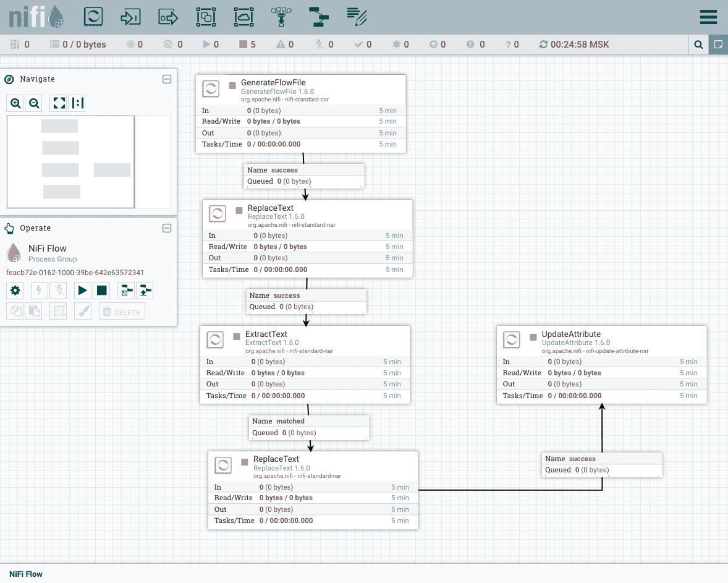This screenshot has width=728, height=583.
Task: Click the success connection above ExtractText
Action: point(307,302)
